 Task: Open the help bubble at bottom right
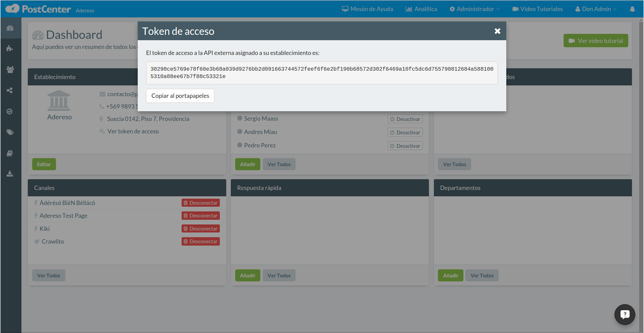[x=625, y=314]
